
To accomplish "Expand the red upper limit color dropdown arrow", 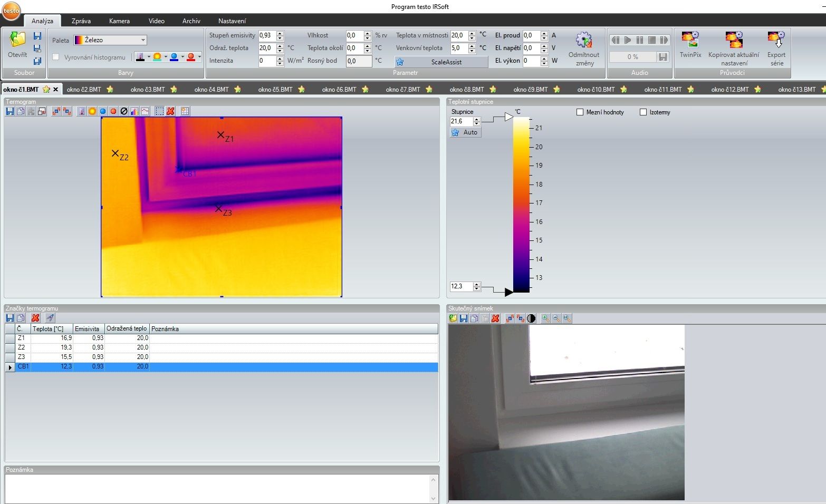I will pyautogui.click(x=199, y=57).
